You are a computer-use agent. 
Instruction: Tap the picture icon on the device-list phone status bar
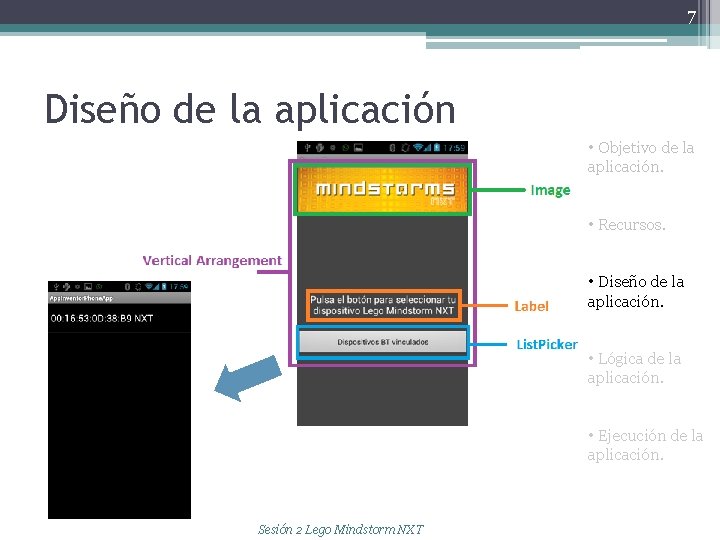88,287
